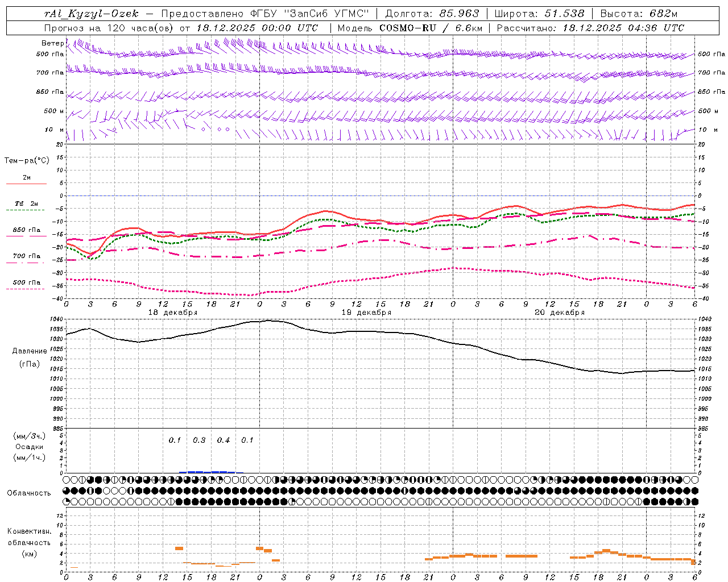Viewport: 728px width, 582px height.
Task: Click the 0.1 precipitation value after 0.4
Action: click(247, 440)
